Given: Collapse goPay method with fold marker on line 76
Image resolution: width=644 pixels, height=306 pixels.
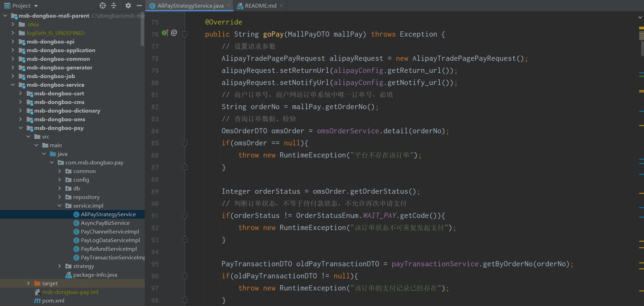Looking at the screenshot, I should pos(185,34).
